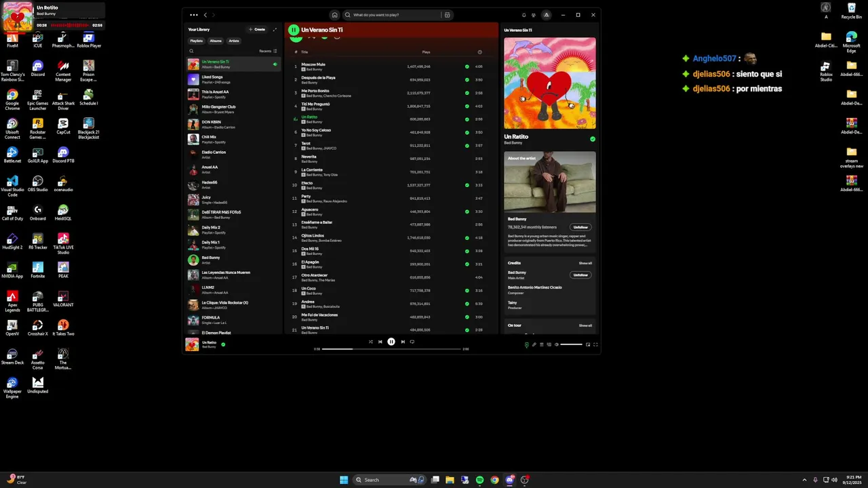Open the Friend Activity icon

pyautogui.click(x=534, y=15)
